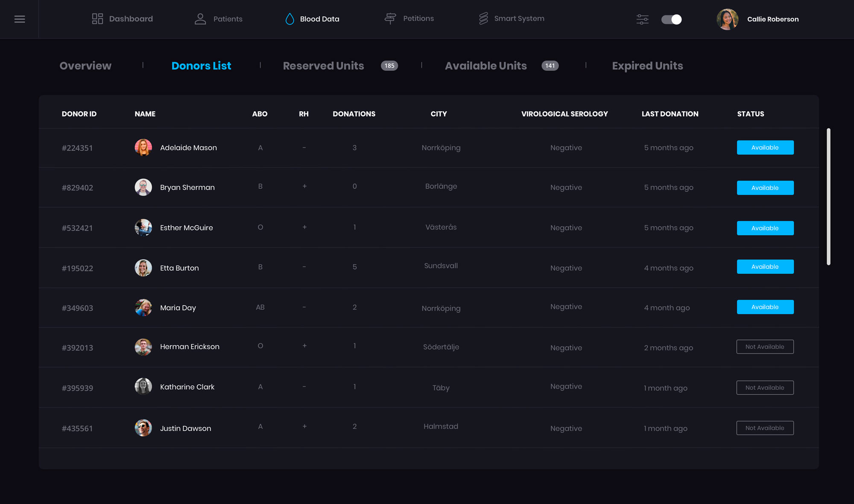
Task: Select donor ID #392013
Action: pos(77,348)
